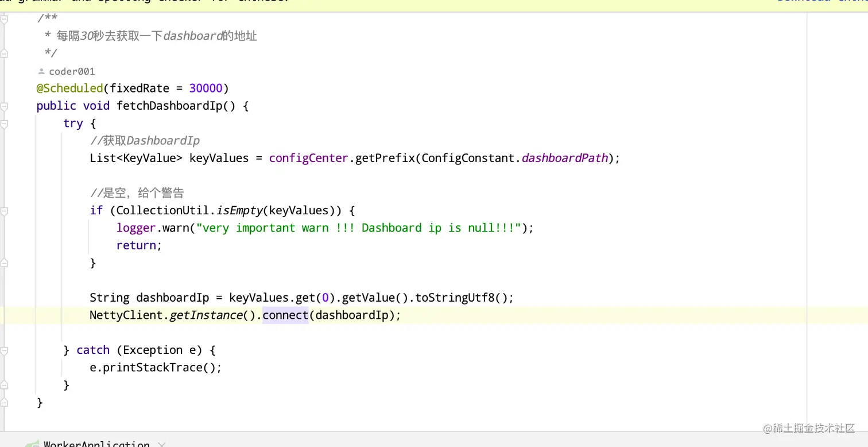Click the void return type
This screenshot has height=447, width=868.
(96, 106)
